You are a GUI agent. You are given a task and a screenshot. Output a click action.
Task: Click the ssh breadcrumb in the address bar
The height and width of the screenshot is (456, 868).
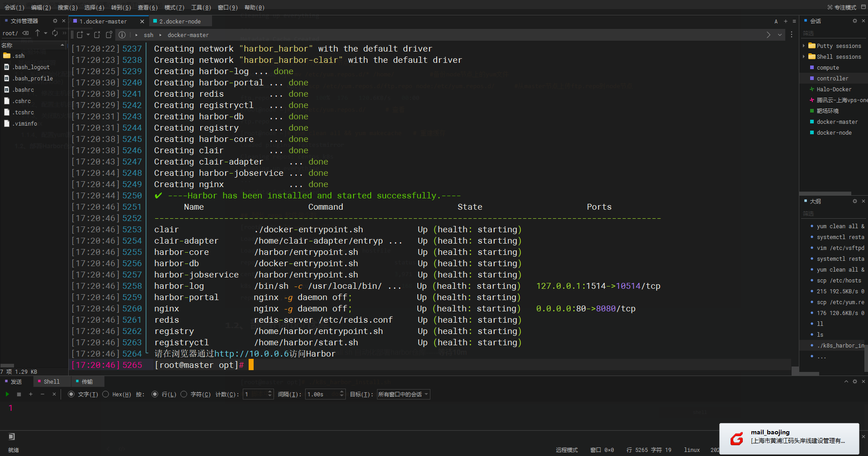149,35
